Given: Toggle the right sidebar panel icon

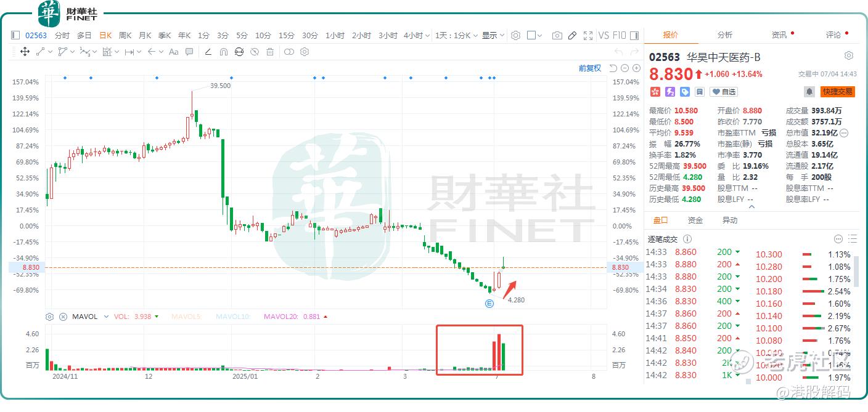Looking at the screenshot, I should click(x=634, y=35).
